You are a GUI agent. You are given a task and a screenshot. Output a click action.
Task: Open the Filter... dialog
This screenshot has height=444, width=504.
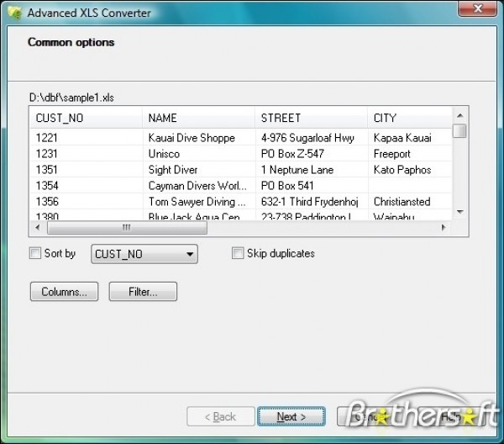coord(143,292)
